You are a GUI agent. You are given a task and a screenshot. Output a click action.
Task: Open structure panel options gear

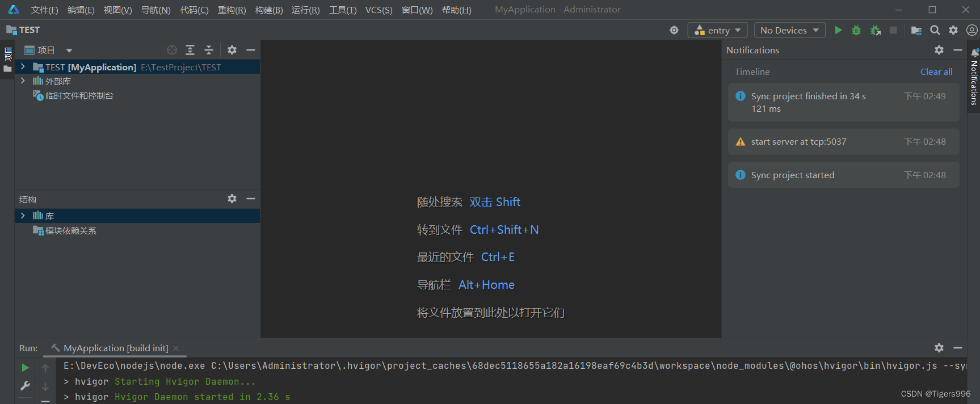(232, 199)
